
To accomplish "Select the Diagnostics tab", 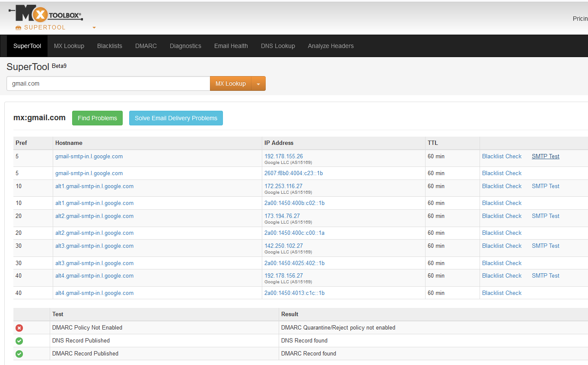I will pos(185,46).
